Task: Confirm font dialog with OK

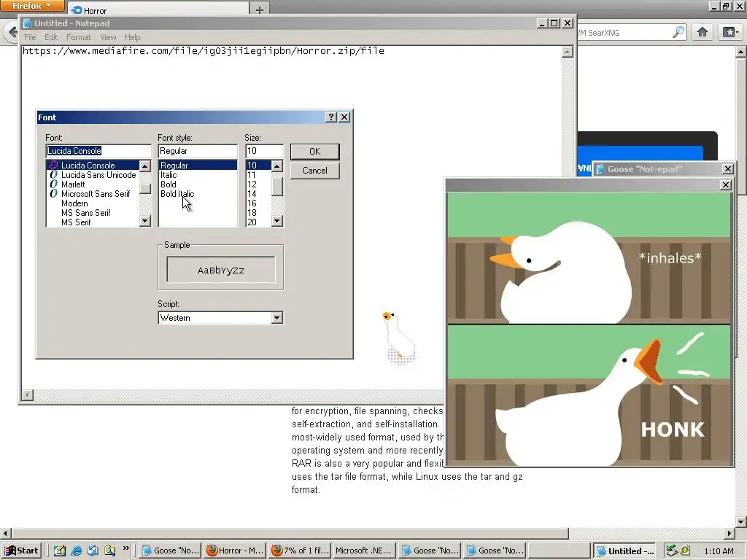Action: point(314,152)
